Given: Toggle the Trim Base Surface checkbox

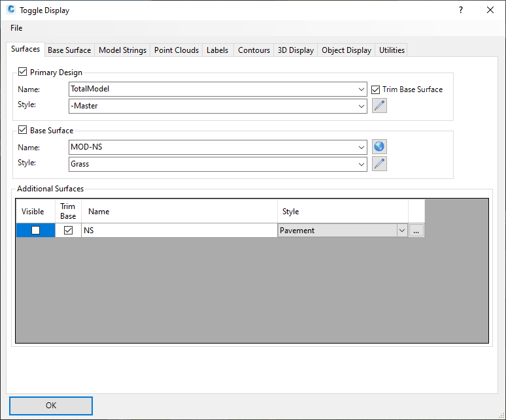Looking at the screenshot, I should [376, 89].
